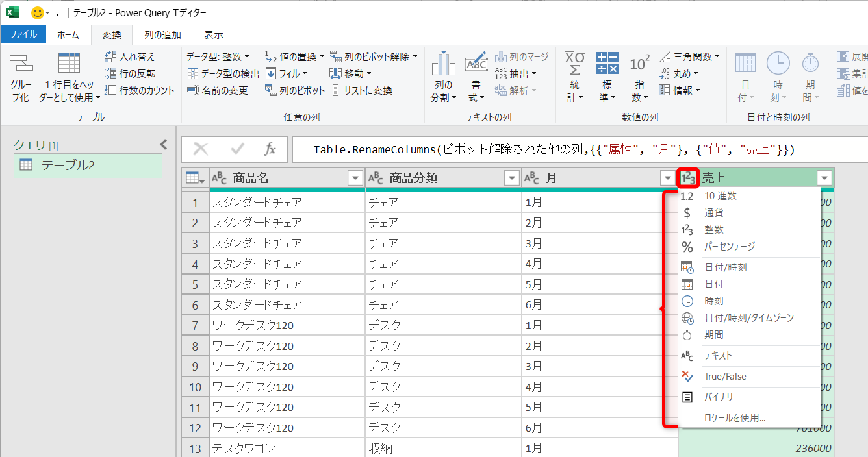Click Use First Row as Headers button

[70, 77]
